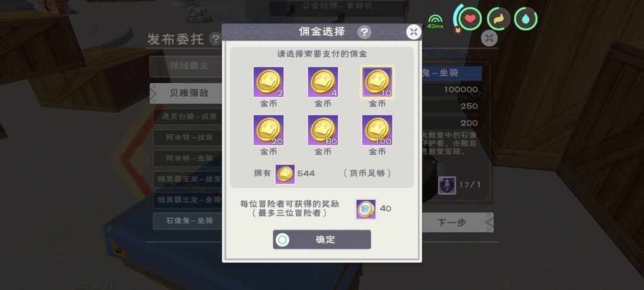Select the 领域霸主 category tab
644x290 pixels.
point(186,66)
